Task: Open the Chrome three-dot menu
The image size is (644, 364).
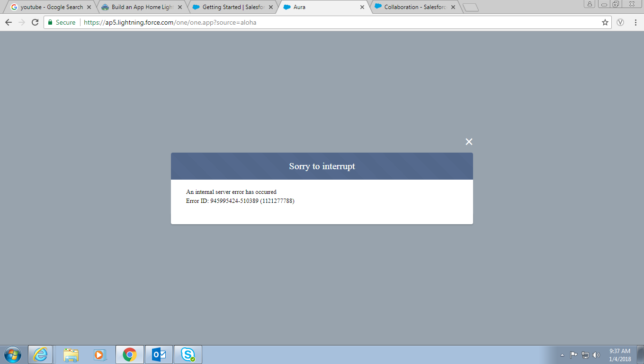Action: (x=635, y=22)
